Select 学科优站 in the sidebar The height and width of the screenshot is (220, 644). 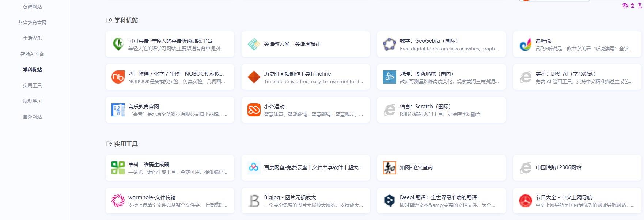tap(32, 70)
